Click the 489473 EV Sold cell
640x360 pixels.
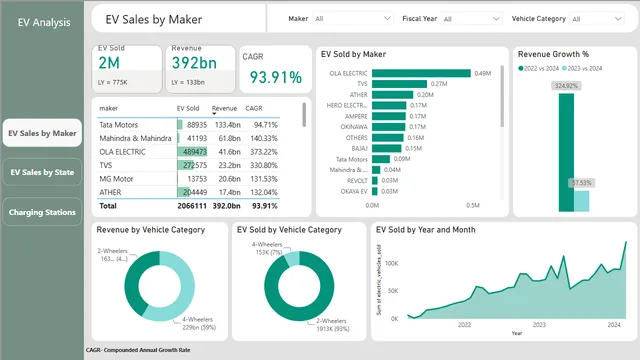coord(192,152)
